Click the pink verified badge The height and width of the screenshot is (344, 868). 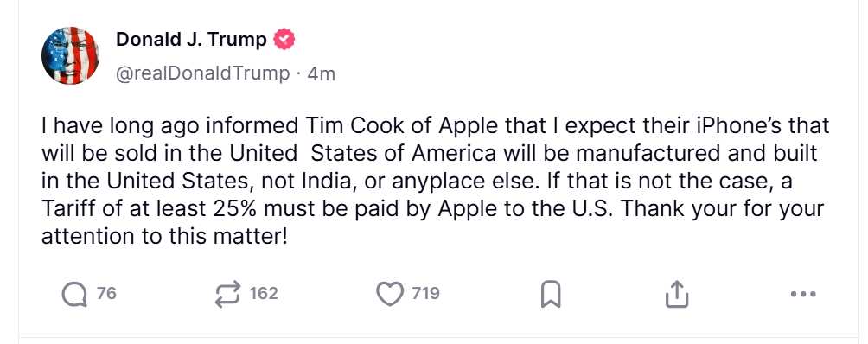285,40
